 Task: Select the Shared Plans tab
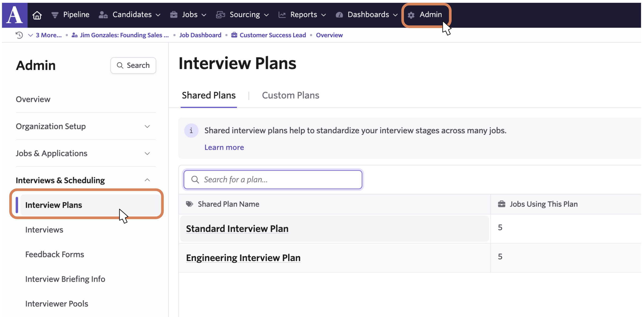click(x=208, y=96)
